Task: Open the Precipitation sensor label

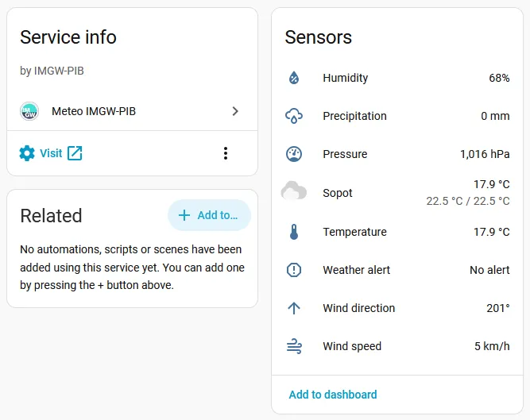Action: 354,116
